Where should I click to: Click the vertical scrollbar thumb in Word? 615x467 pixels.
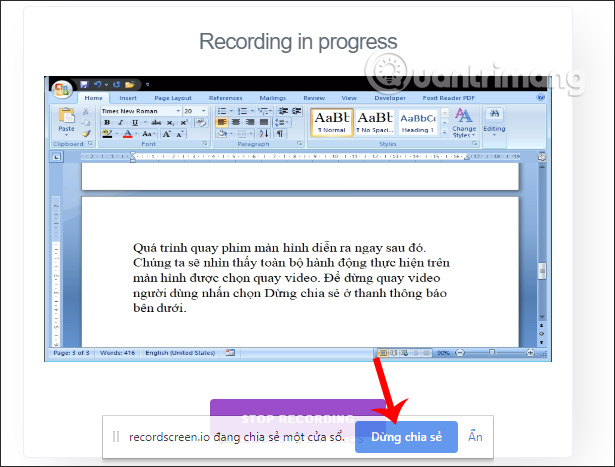[x=542, y=271]
